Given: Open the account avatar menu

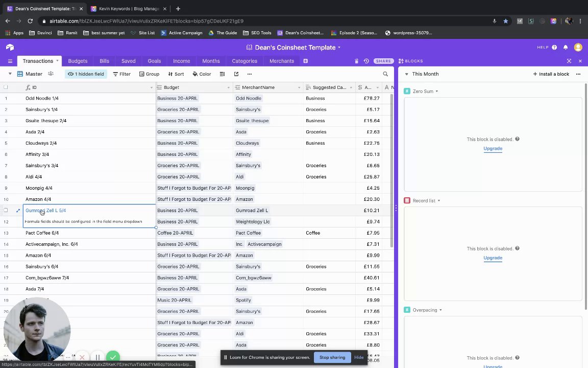Looking at the screenshot, I should tap(578, 48).
